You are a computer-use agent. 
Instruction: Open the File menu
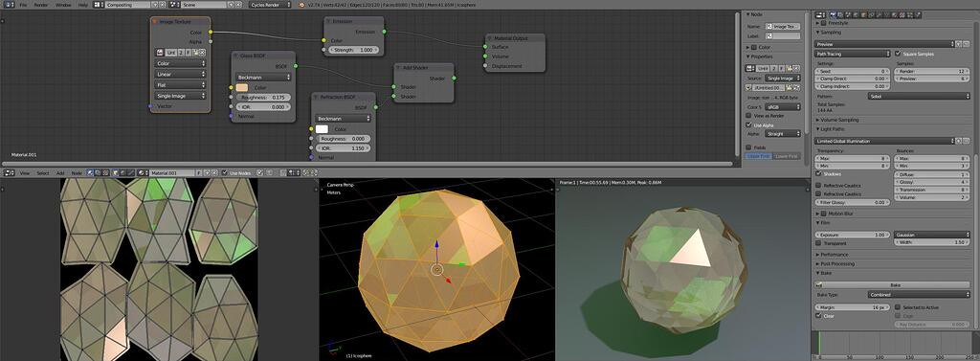coord(23,5)
